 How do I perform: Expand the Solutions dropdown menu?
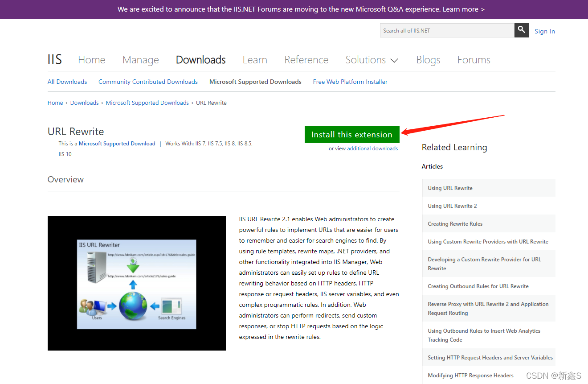tap(372, 60)
